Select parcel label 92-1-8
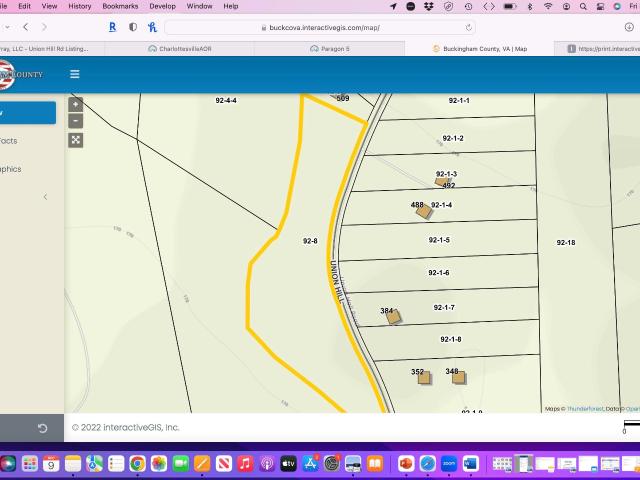The image size is (640, 480). click(x=451, y=339)
